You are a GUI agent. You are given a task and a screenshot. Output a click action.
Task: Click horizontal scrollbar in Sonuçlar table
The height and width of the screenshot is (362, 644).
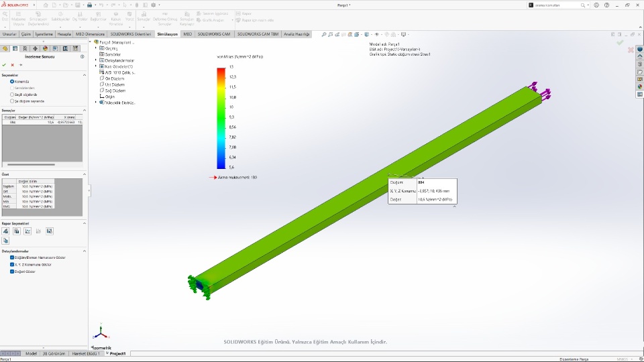(32, 165)
